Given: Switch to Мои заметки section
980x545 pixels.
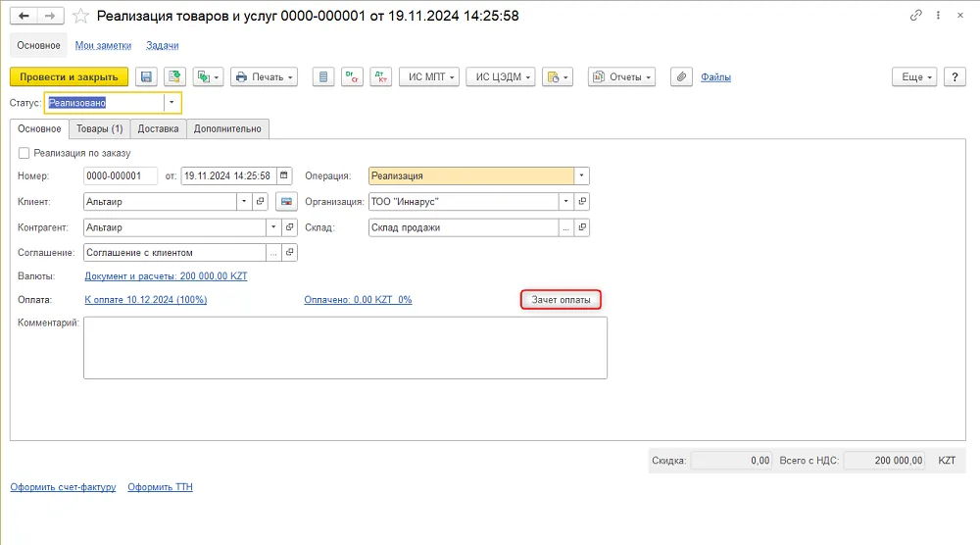Looking at the screenshot, I should [103, 46].
